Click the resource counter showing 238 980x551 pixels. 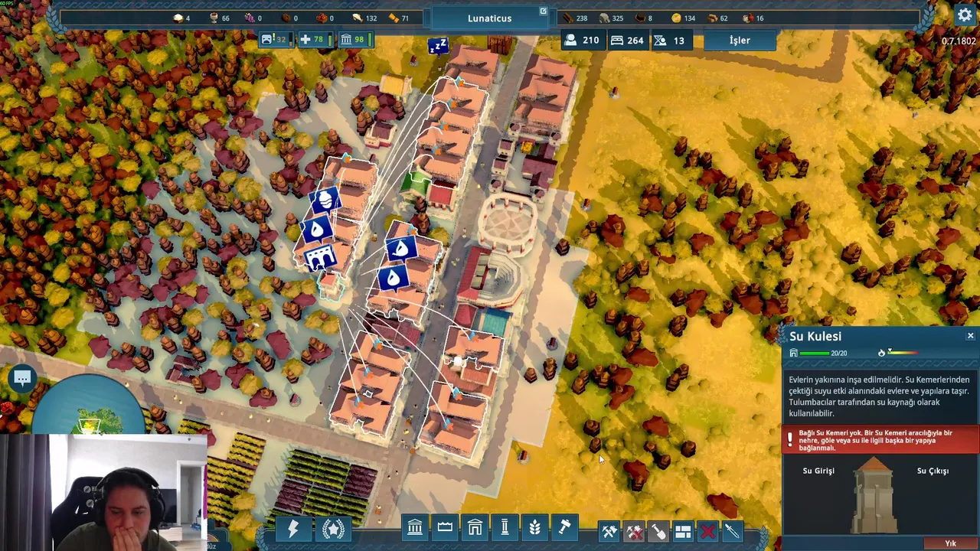coord(575,18)
